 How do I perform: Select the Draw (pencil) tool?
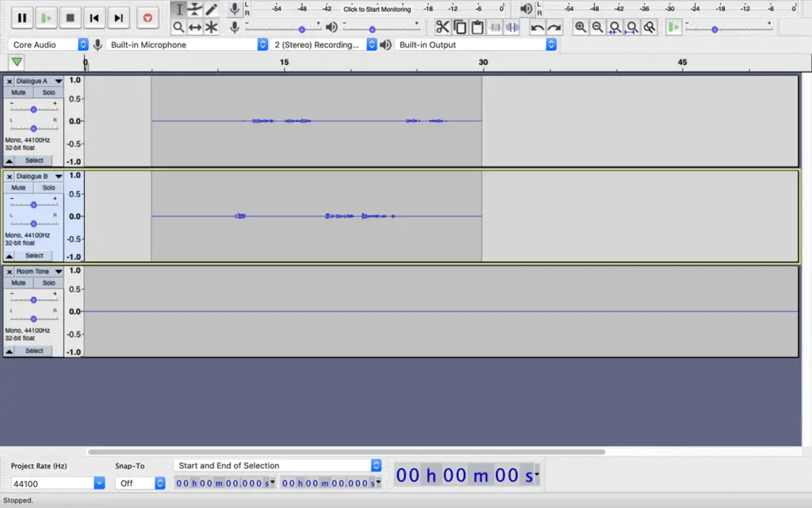[x=211, y=10]
